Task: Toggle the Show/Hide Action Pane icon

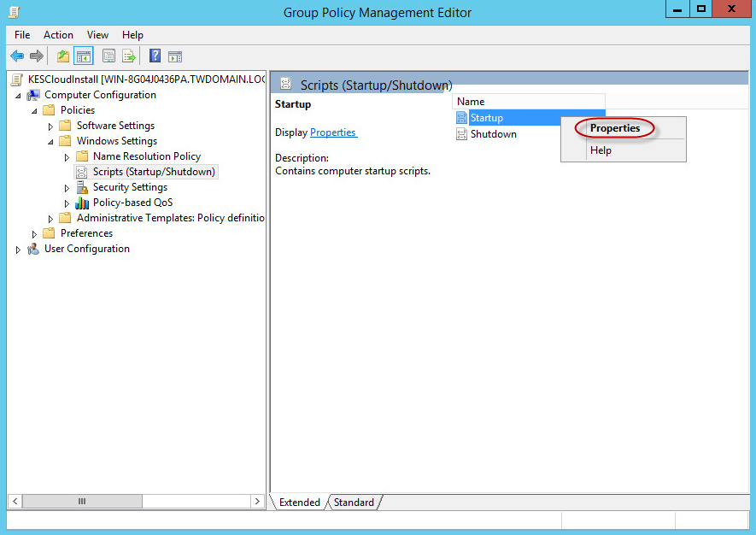Action: tap(175, 56)
